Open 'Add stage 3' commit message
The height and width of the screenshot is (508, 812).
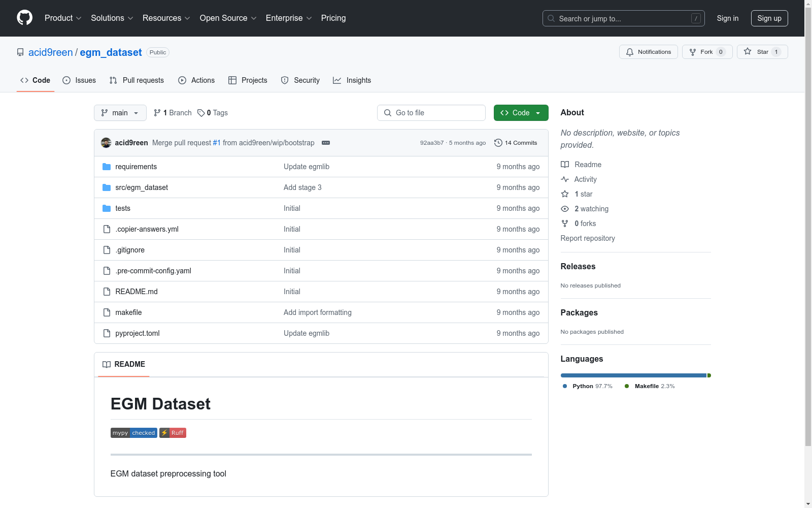(302, 187)
